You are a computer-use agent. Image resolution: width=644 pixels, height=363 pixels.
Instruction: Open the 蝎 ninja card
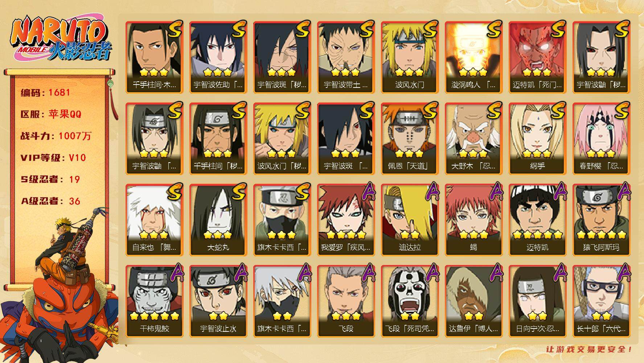click(x=473, y=220)
